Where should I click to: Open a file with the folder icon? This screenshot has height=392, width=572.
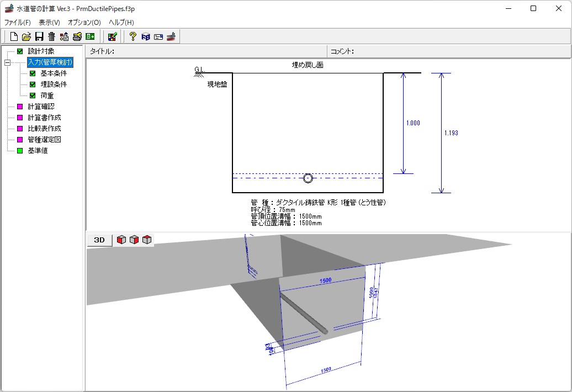tap(27, 36)
